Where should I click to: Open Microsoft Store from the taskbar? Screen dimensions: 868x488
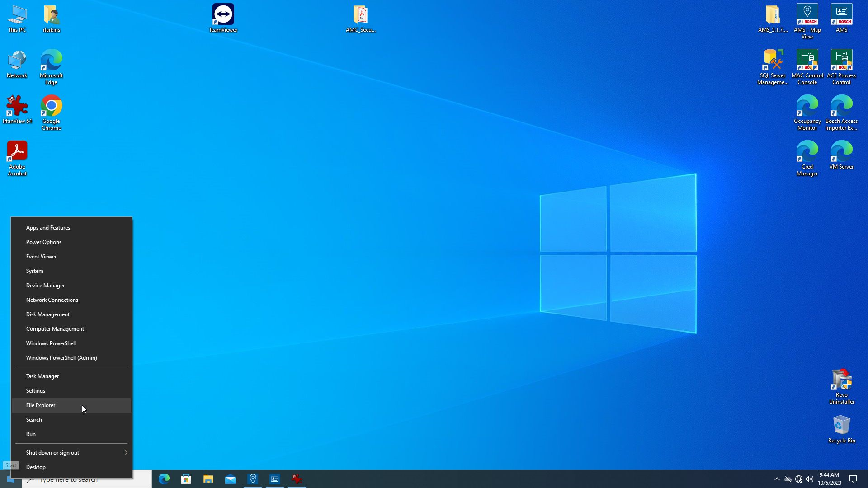click(x=186, y=479)
